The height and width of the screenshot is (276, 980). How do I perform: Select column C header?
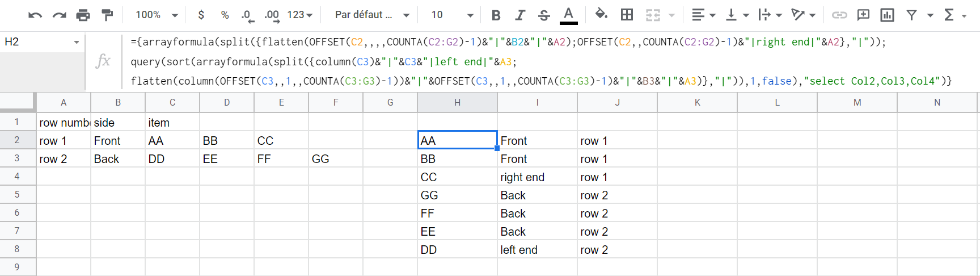click(x=172, y=103)
